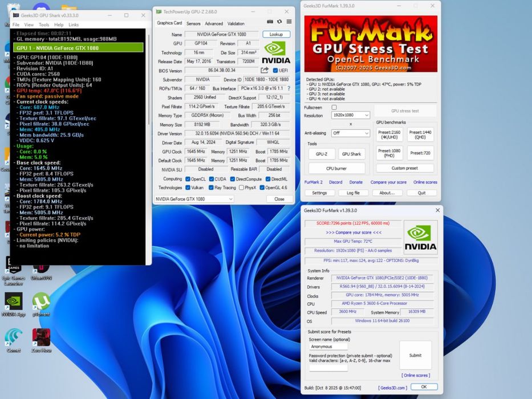Click BIOS version share/export icon
The height and width of the screenshot is (399, 532).
[x=265, y=70]
